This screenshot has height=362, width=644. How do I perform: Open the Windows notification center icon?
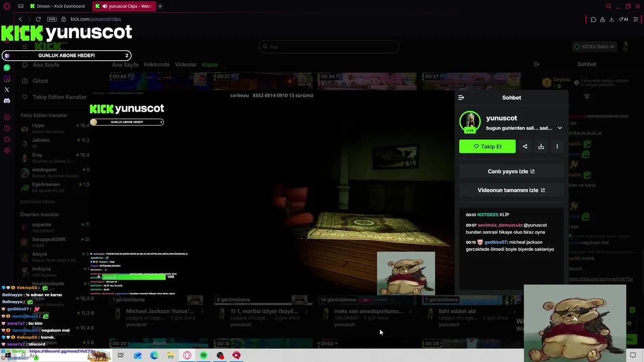point(633,355)
